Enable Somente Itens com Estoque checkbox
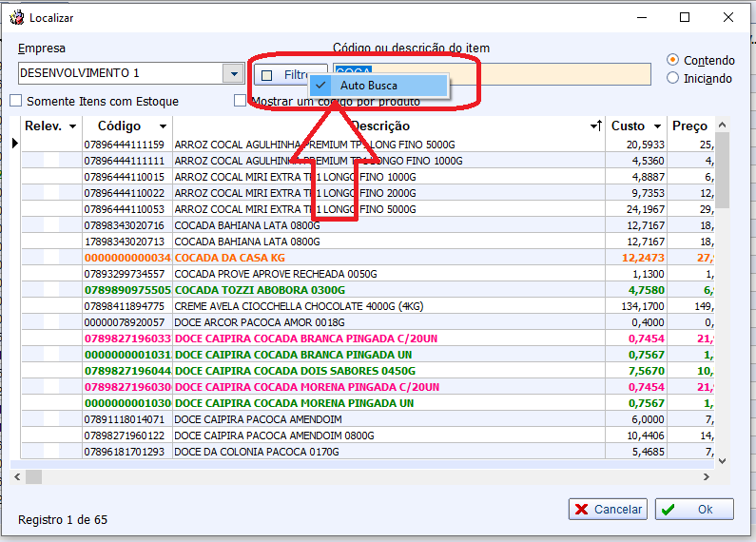The height and width of the screenshot is (542, 756). [x=16, y=101]
